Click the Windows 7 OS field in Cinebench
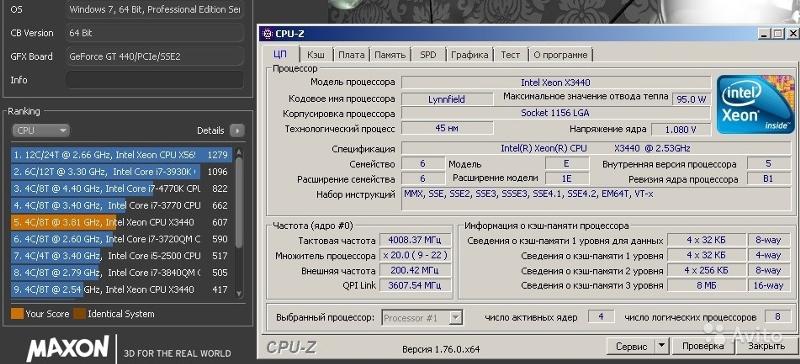Viewport: 800px width, 364px height. (155, 9)
